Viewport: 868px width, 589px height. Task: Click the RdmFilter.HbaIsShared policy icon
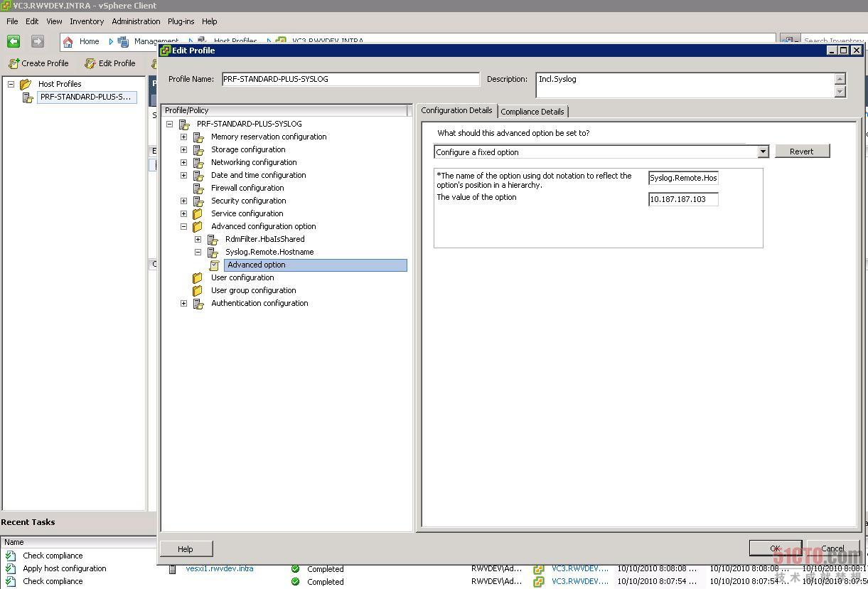coord(213,239)
